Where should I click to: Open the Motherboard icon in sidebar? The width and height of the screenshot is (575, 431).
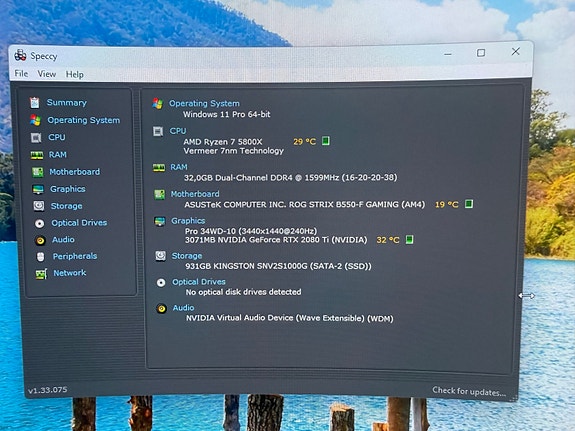37,172
